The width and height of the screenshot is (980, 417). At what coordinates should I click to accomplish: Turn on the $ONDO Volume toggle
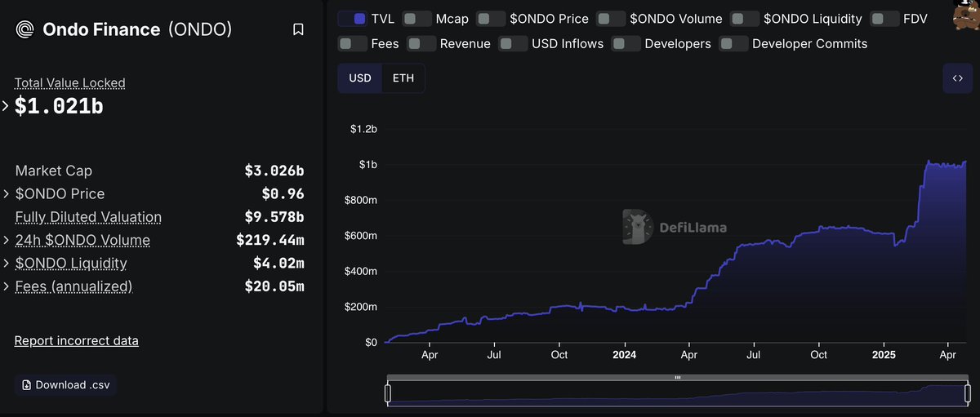[611, 18]
